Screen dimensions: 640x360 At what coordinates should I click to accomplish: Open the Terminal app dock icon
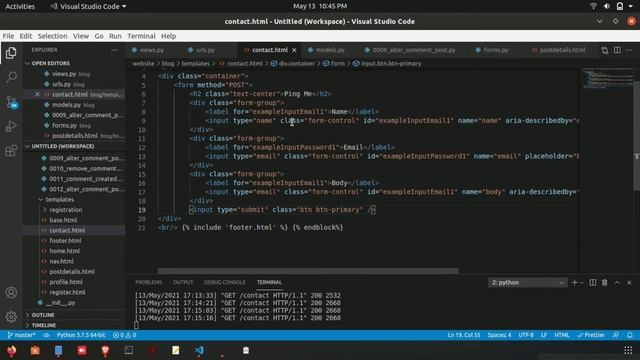click(x=129, y=351)
